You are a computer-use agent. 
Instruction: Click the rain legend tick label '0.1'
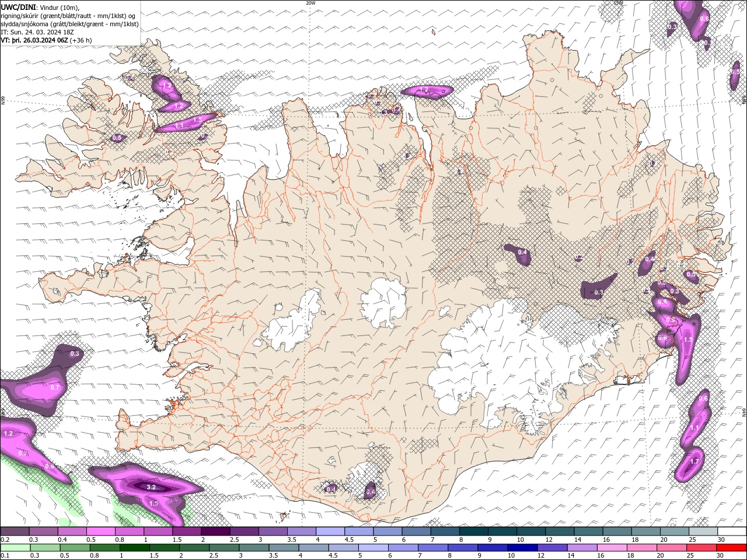[5, 555]
